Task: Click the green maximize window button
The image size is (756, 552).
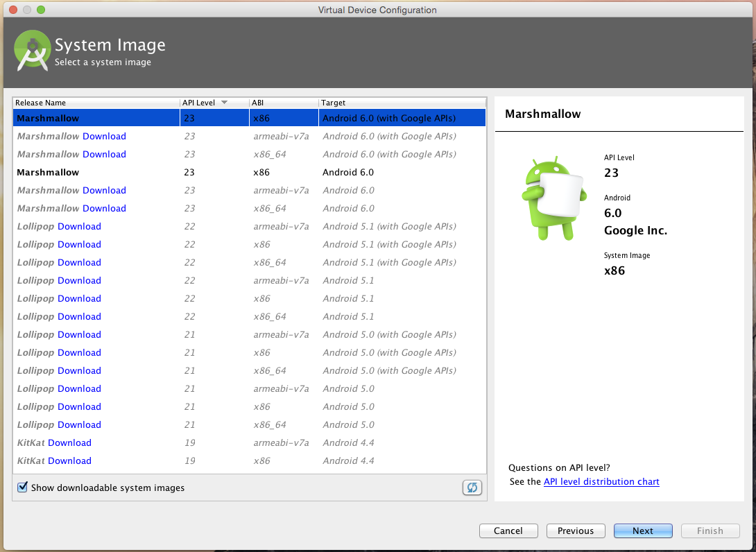Action: (41, 10)
